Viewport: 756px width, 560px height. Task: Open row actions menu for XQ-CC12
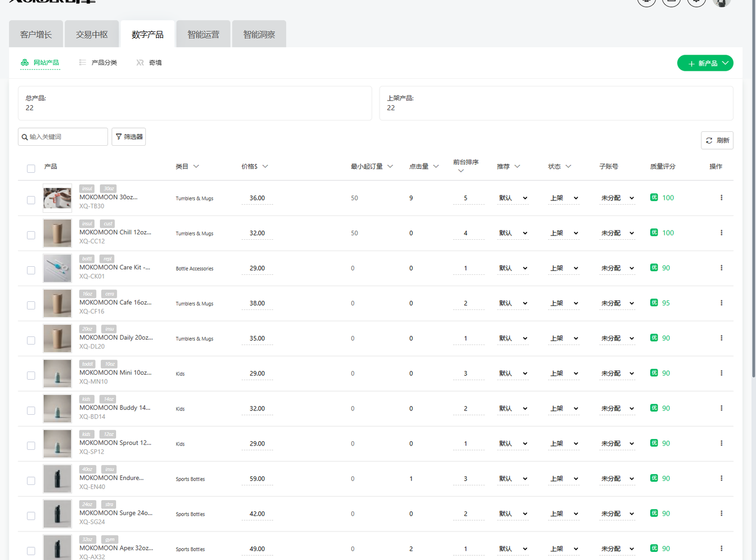click(721, 233)
